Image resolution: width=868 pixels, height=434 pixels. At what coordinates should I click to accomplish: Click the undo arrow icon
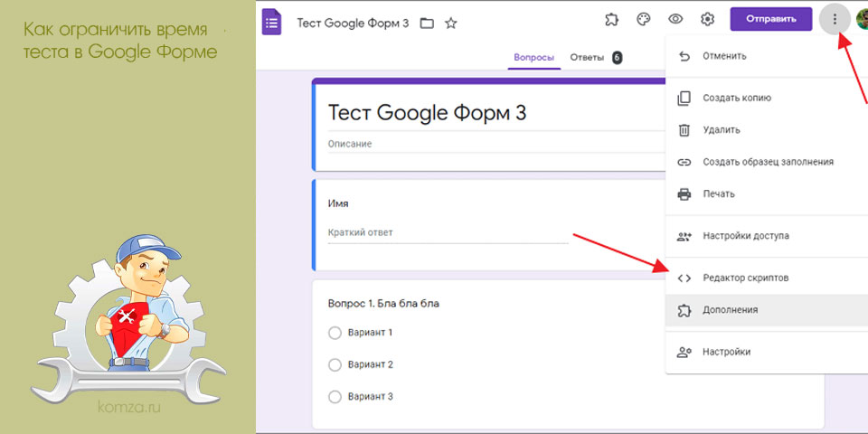[x=684, y=56]
